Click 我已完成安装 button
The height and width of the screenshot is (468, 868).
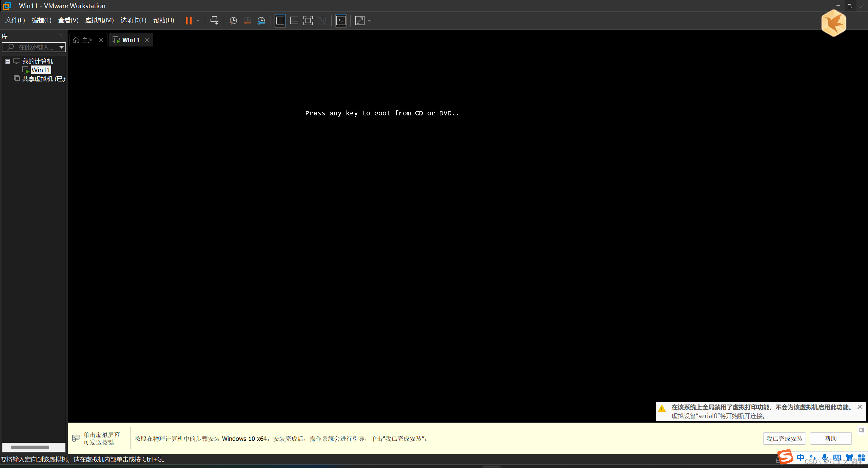coord(785,438)
